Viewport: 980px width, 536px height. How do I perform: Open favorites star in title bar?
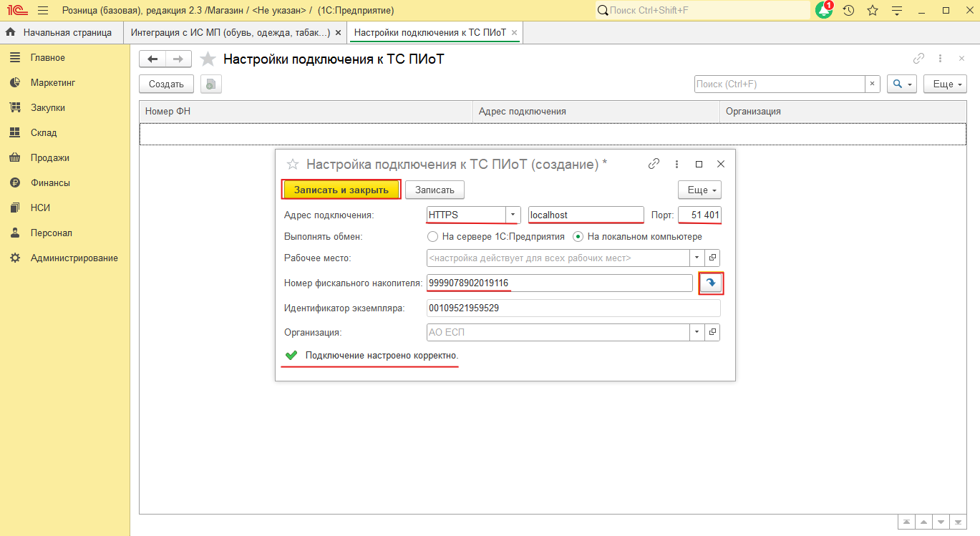point(873,11)
